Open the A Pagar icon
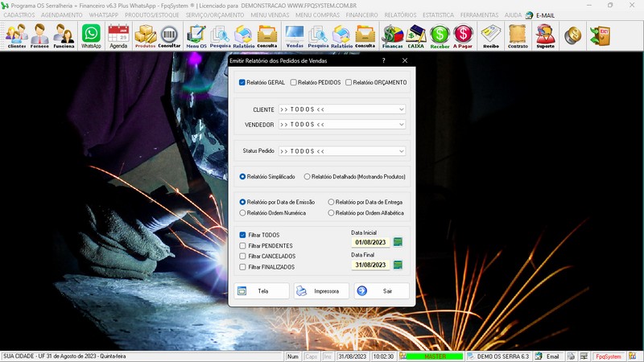Viewport: 644px width, 362px height. [x=463, y=35]
